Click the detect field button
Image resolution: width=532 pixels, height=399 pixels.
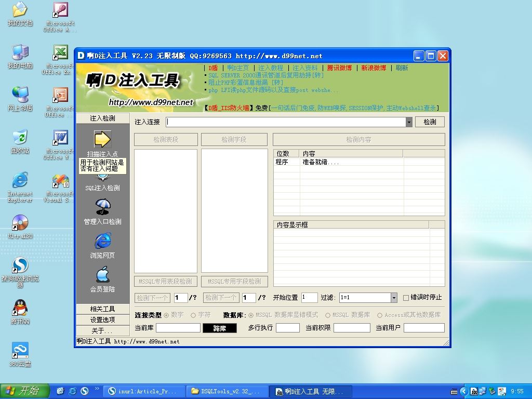click(234, 139)
